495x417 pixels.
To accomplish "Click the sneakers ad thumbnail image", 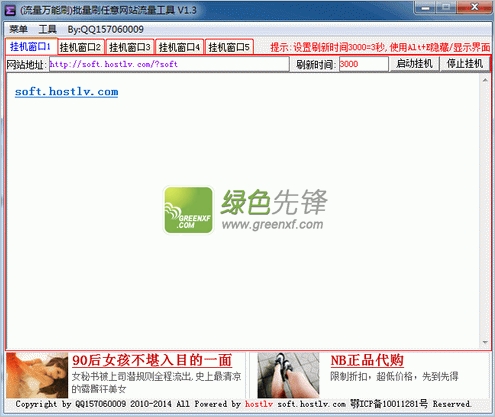I will coord(288,375).
